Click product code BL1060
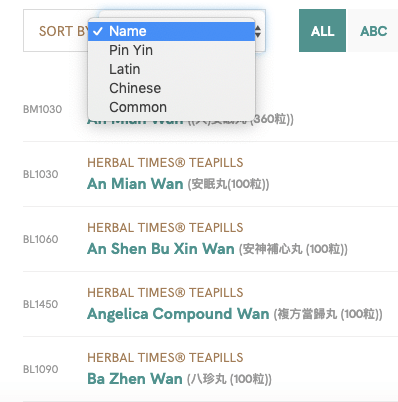 41,239
